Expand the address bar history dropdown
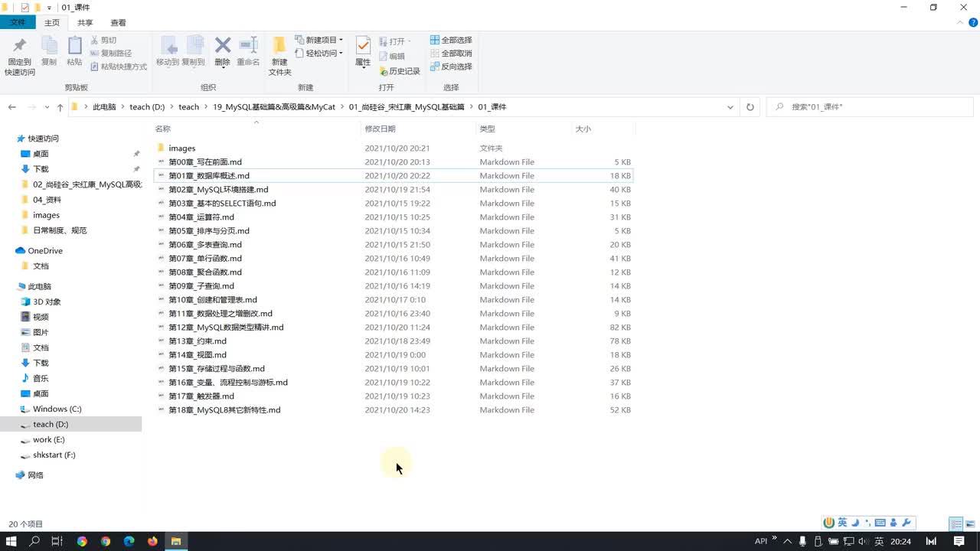This screenshot has width=980, height=551. tap(730, 107)
